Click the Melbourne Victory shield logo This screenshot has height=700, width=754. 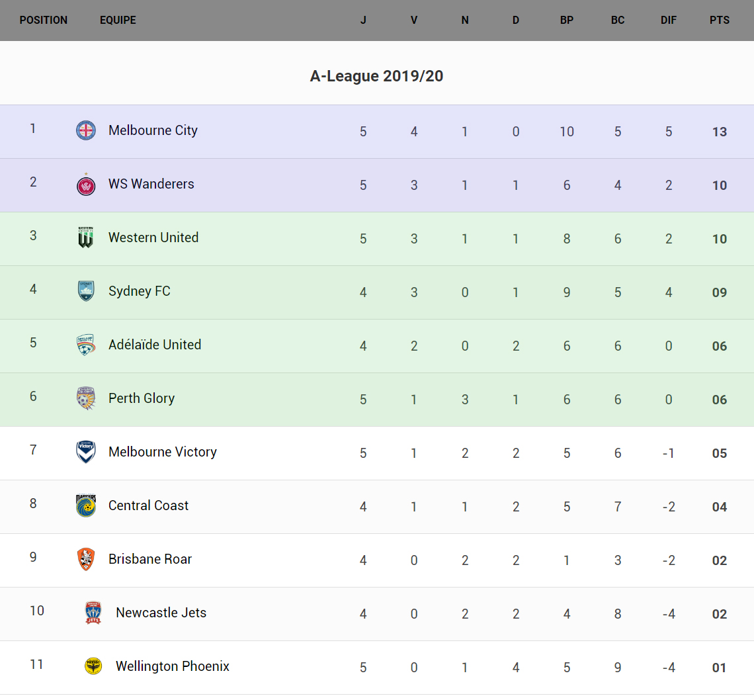86,452
